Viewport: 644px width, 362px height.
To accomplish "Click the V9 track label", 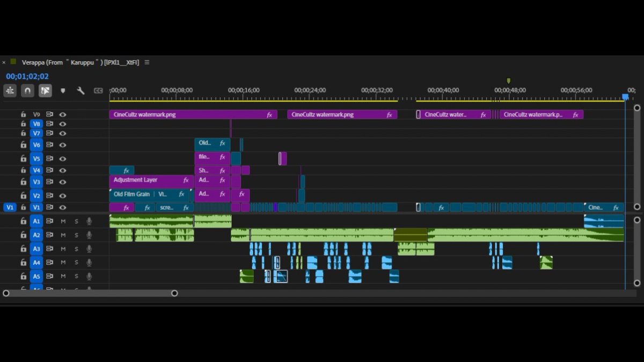I will pyautogui.click(x=36, y=114).
